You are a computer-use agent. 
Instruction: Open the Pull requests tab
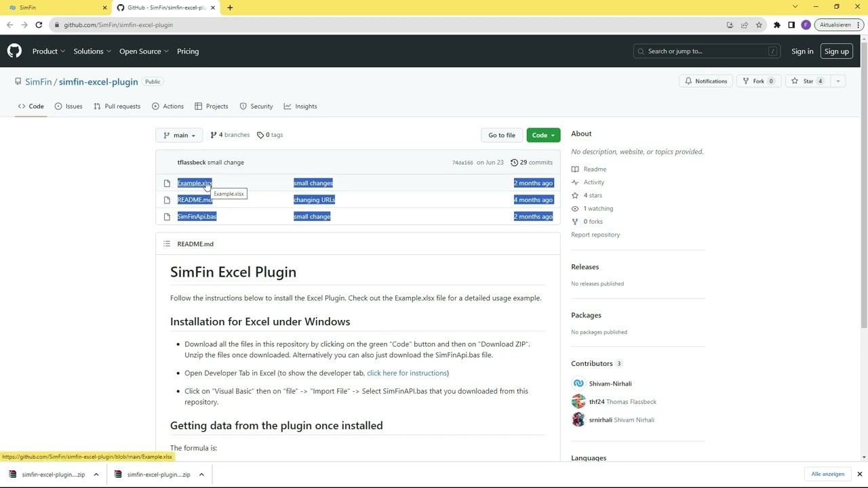coord(117,106)
